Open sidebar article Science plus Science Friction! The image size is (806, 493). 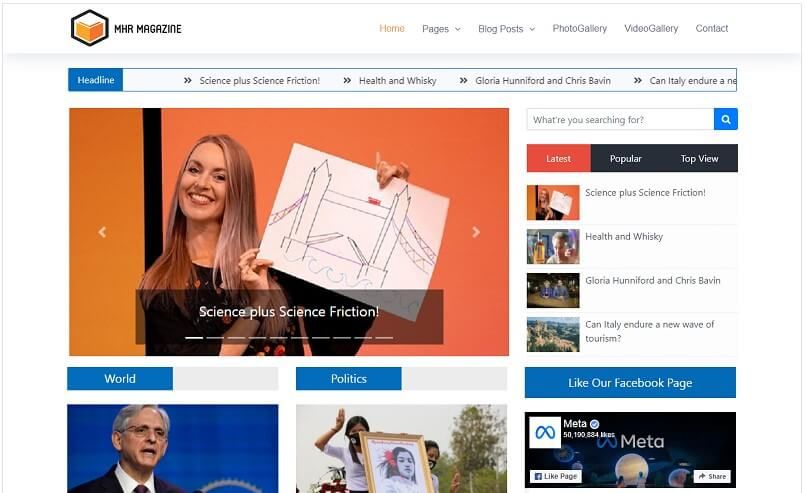coord(645,192)
